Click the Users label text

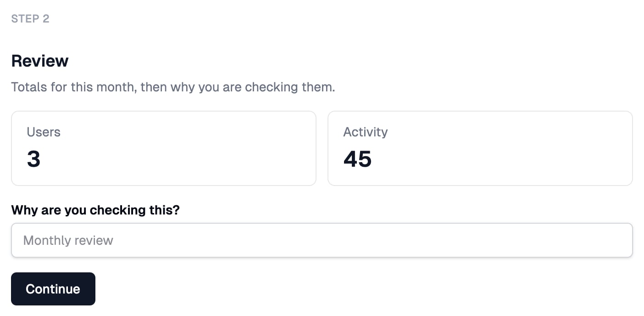pos(44,132)
